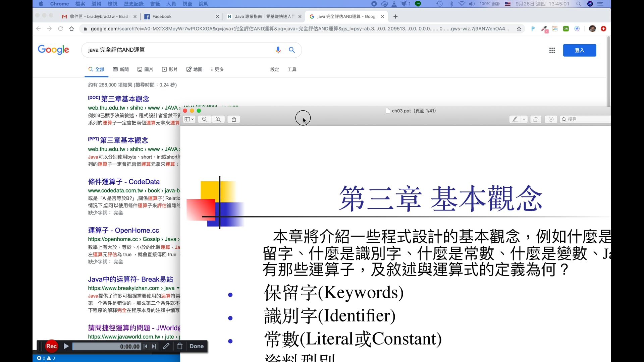
Task: Click the markup pen highlight tool
Action: point(515,119)
